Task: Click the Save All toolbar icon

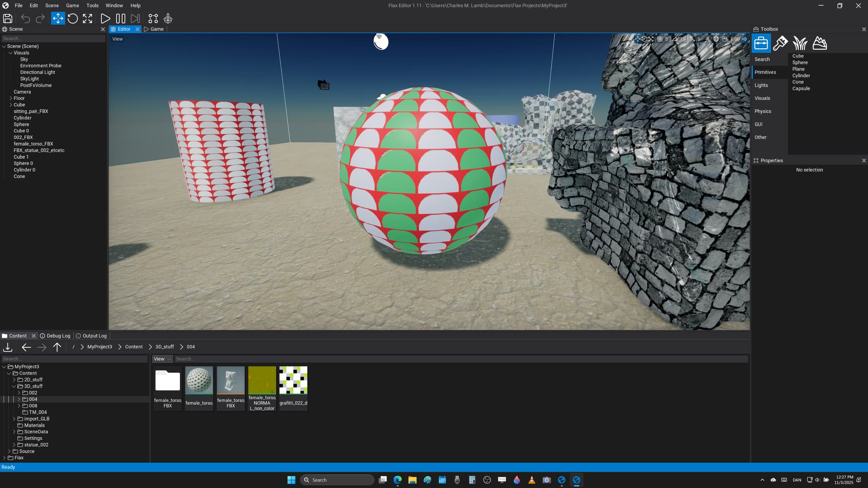Action: (8, 19)
